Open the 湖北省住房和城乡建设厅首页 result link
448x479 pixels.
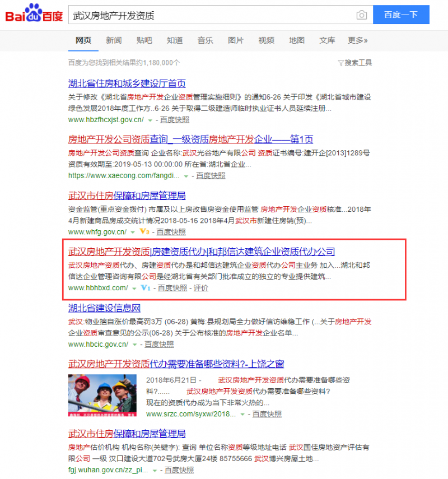point(127,83)
